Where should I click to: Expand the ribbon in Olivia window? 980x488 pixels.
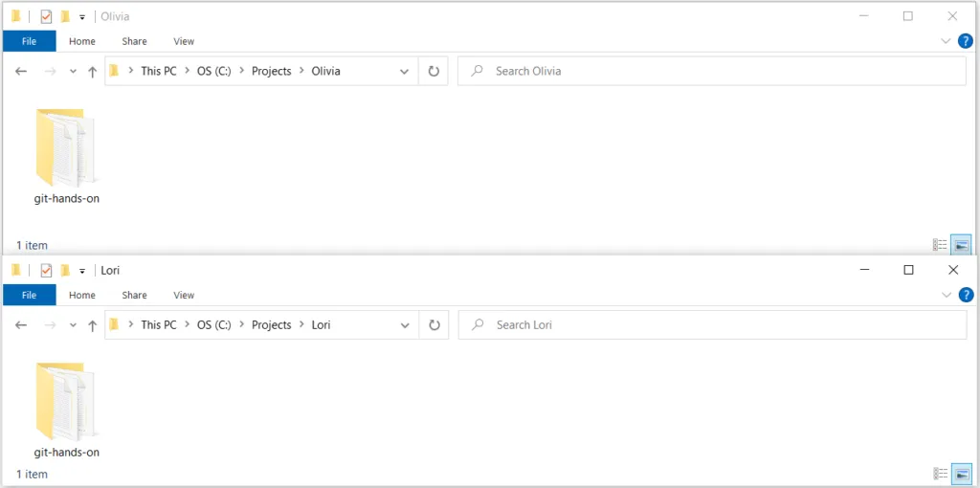[x=946, y=41]
